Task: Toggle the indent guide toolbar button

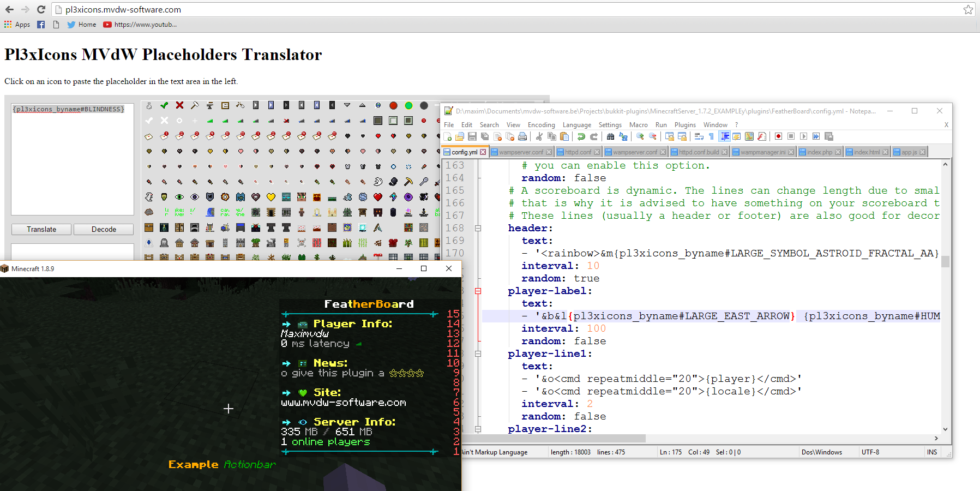Action: [724, 136]
